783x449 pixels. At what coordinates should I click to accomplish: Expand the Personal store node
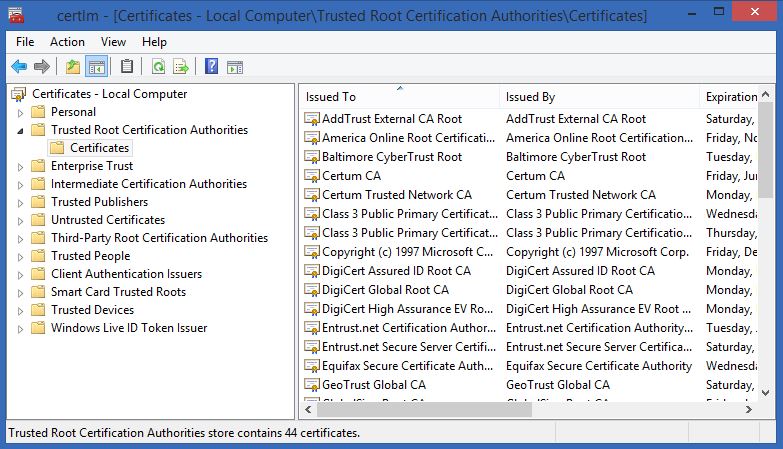(x=20, y=112)
